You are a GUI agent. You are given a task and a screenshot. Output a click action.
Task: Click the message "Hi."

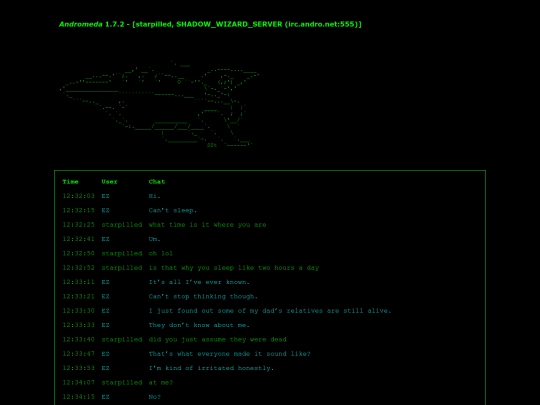coord(154,196)
